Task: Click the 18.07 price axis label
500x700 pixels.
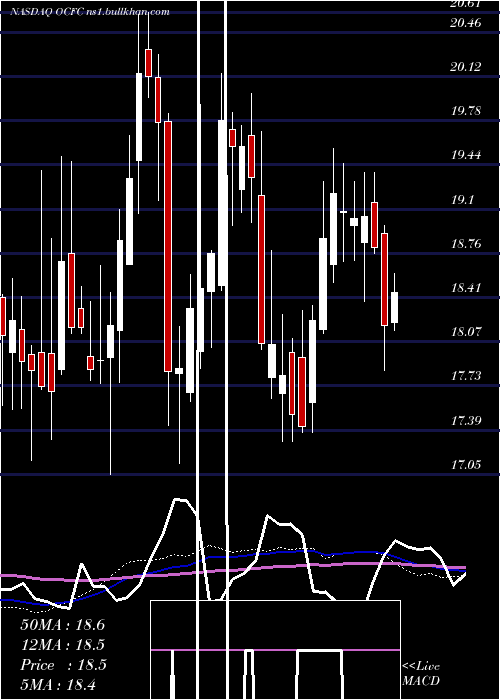Action: [466, 332]
